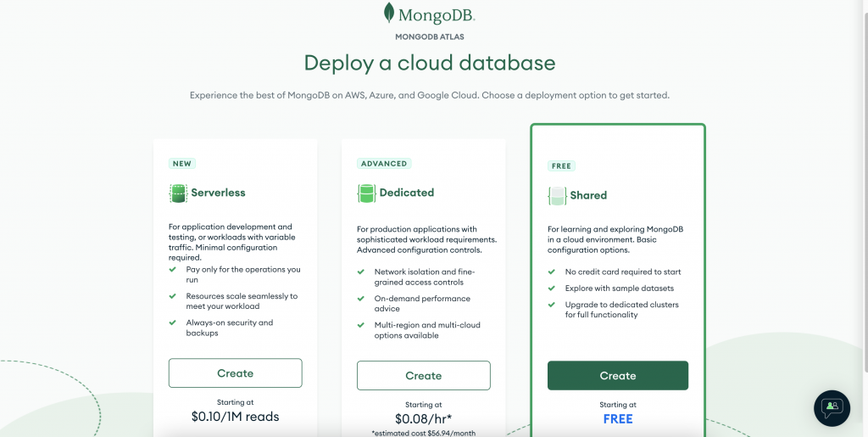Click the Shared database icon
The image size is (868, 437).
pyautogui.click(x=557, y=195)
